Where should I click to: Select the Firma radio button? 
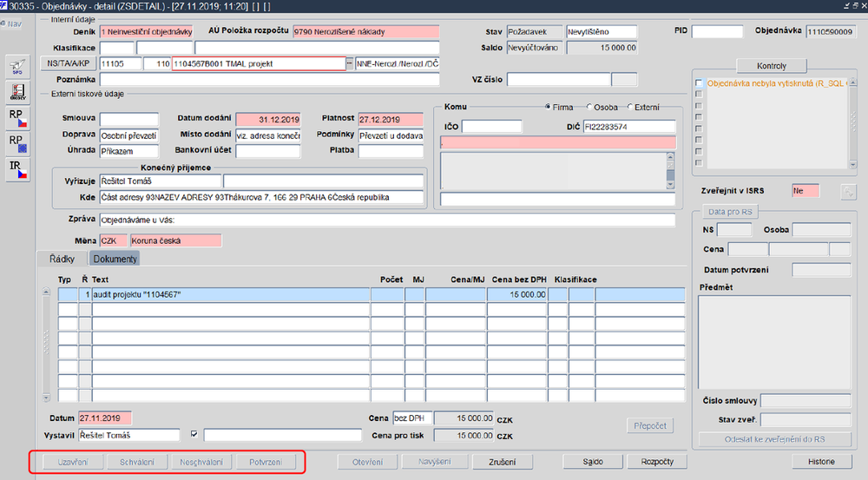click(548, 107)
